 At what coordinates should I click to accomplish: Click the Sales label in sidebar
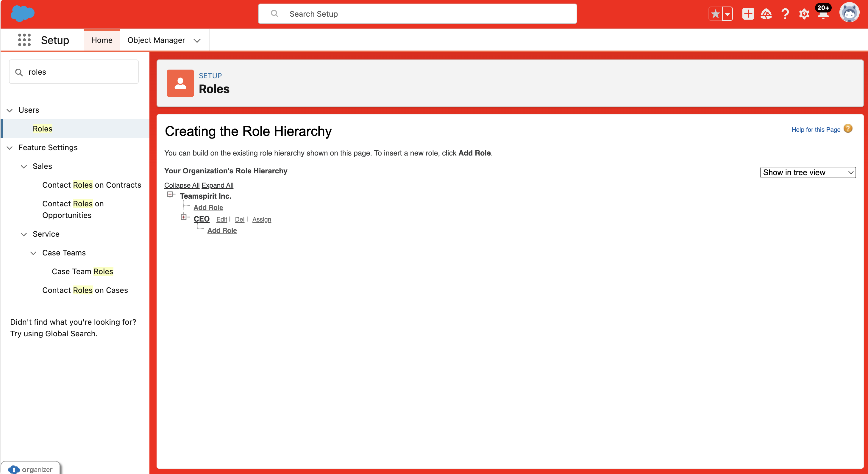pyautogui.click(x=42, y=166)
